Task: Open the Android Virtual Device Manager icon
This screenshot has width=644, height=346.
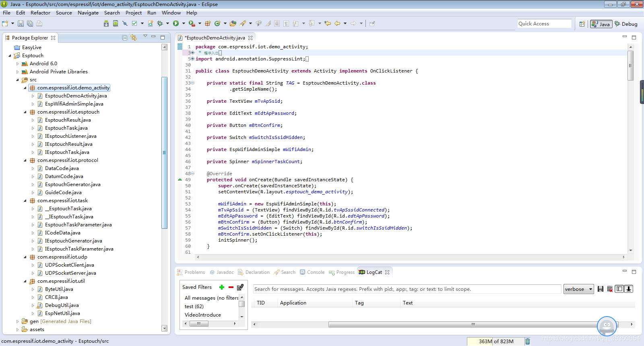Action: tap(116, 24)
